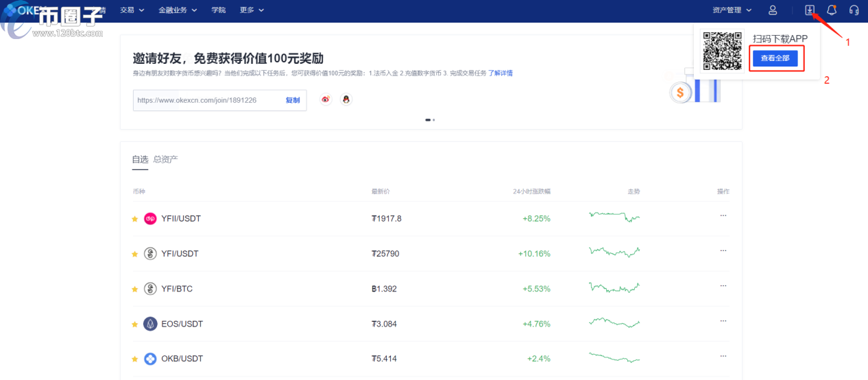The width and height of the screenshot is (868, 380).
Task: Share invite link via QQ icon
Action: point(346,100)
